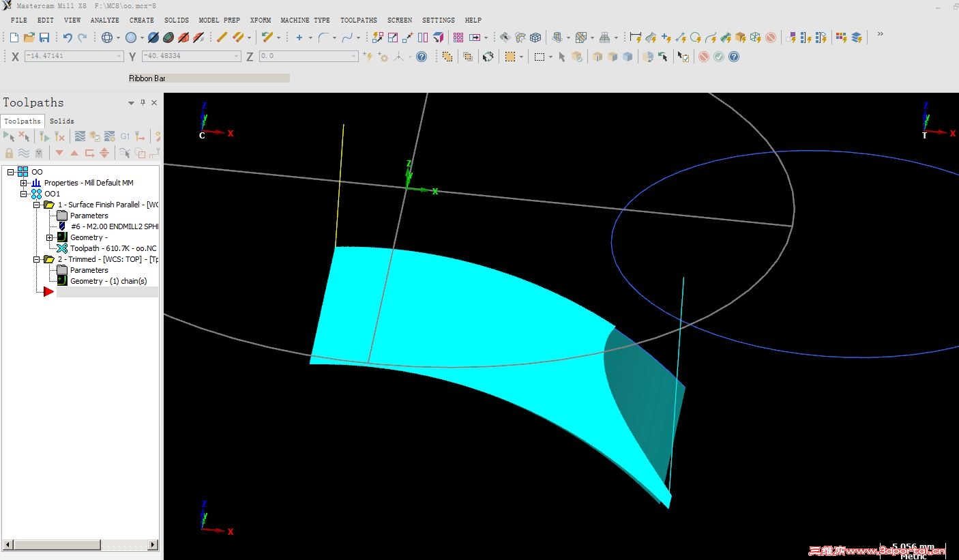This screenshot has width=959, height=560.
Task: Open the MACHINE TYPE menu
Action: pos(306,20)
